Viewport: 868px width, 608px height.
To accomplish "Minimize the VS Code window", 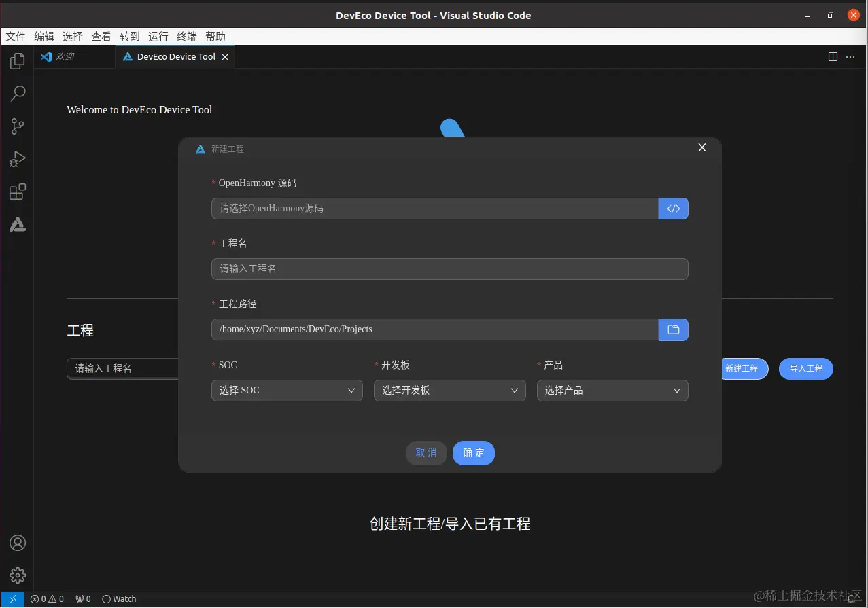I will coord(808,15).
